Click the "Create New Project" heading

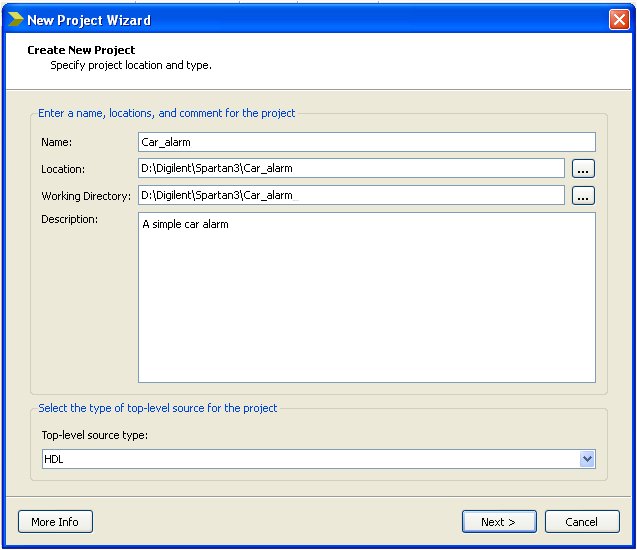(x=81, y=50)
